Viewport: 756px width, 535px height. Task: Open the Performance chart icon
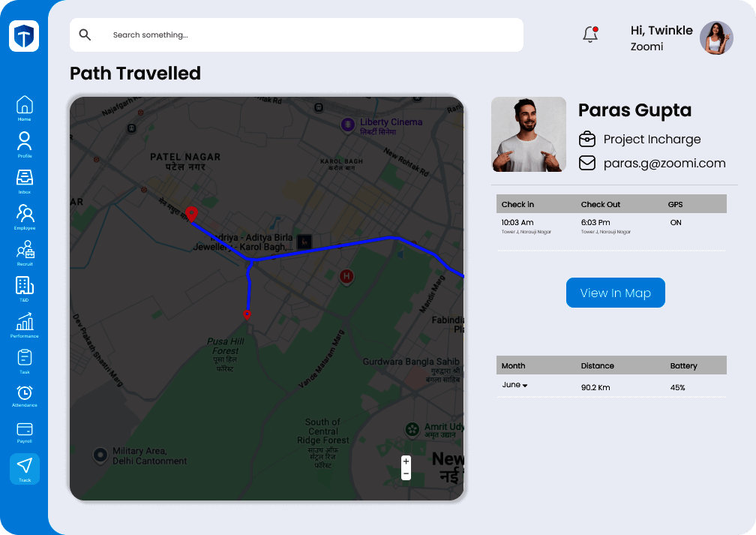(25, 322)
